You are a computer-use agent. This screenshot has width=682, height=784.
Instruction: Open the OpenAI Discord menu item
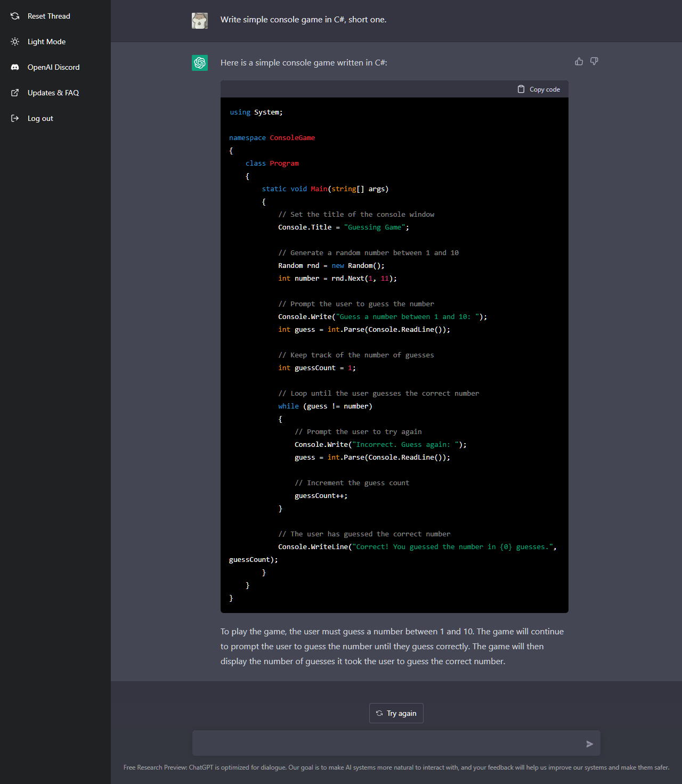coord(53,67)
